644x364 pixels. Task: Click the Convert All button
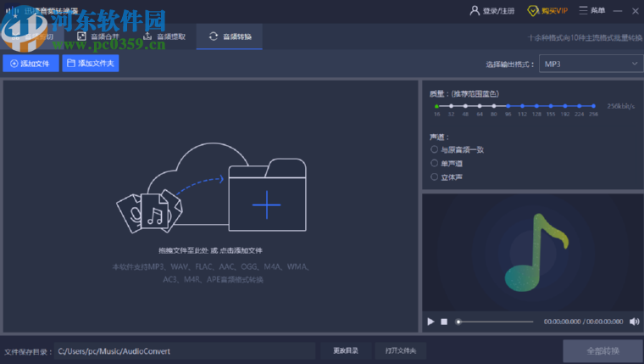(603, 350)
